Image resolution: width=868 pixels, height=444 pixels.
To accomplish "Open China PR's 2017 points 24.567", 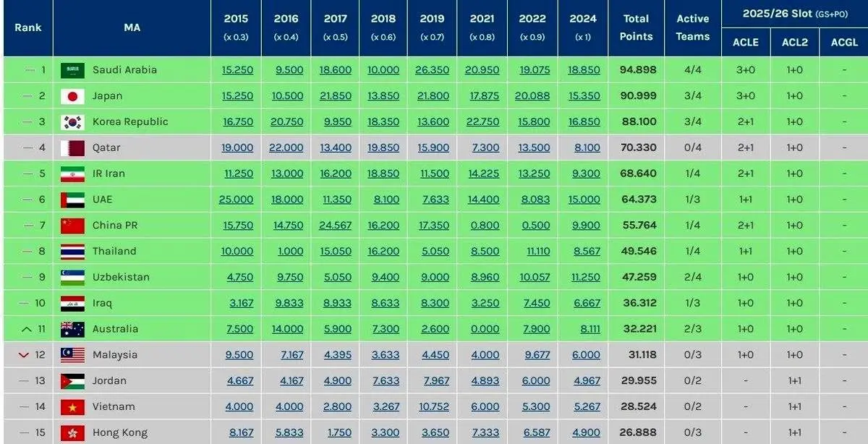I will 335,226.
